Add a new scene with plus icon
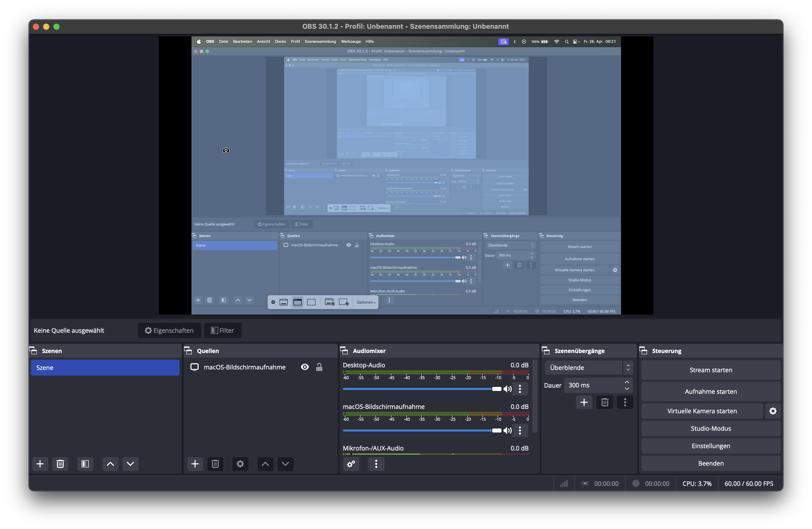This screenshot has width=812, height=529. 40,464
